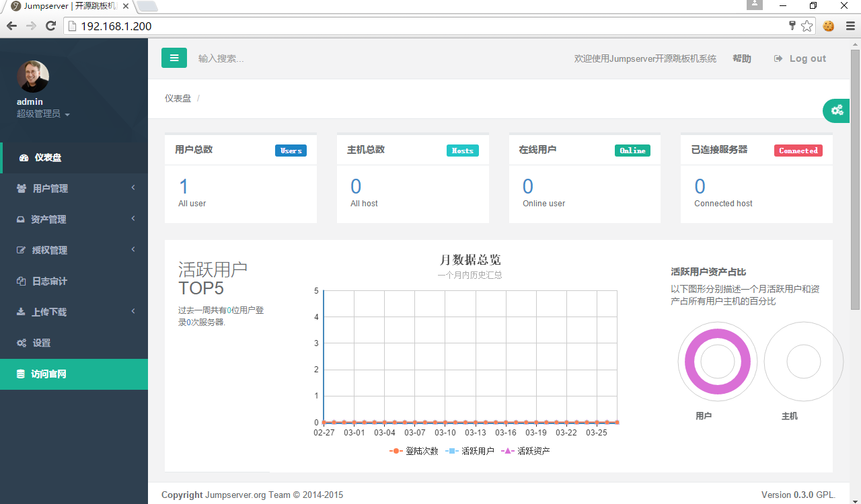Select the Jumpserver browser tab
The image size is (861, 504).
click(71, 7)
